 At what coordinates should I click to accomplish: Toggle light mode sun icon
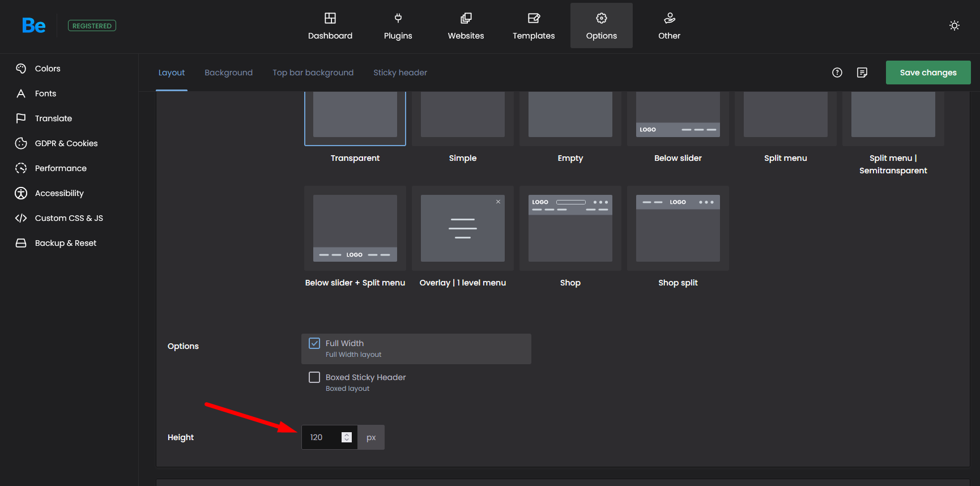pos(955,25)
